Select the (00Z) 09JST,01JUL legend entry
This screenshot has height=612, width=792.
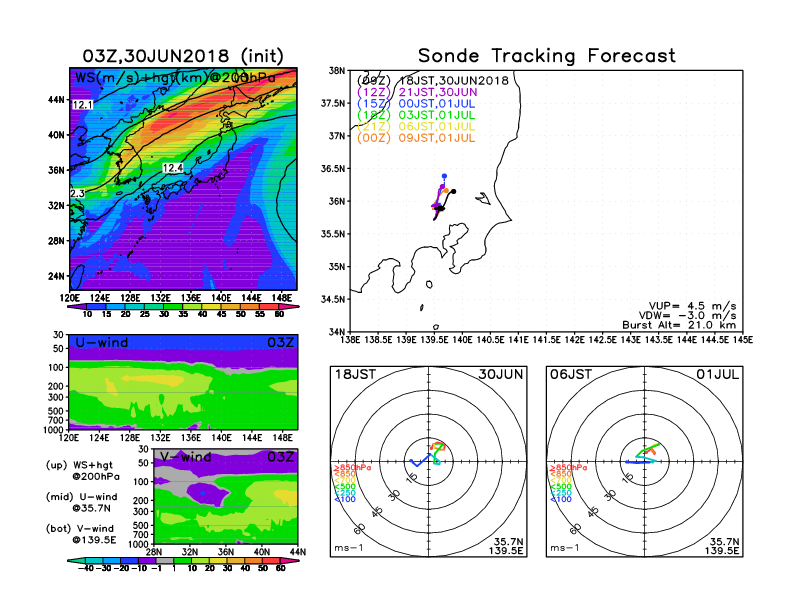[x=416, y=138]
